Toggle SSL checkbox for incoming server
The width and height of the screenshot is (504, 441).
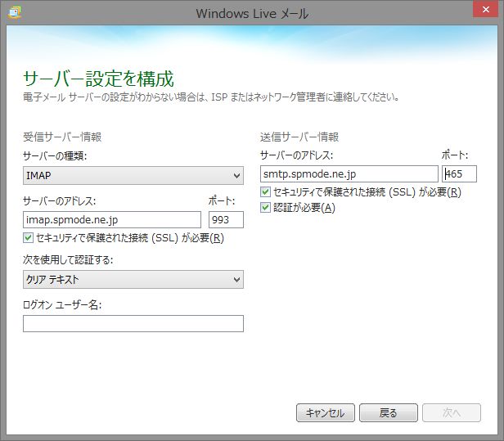pos(28,238)
